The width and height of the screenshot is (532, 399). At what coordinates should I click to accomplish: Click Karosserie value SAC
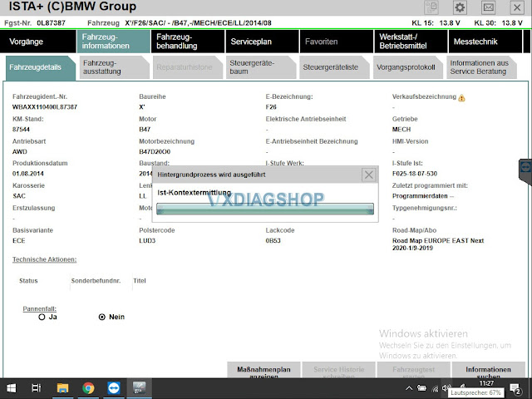point(19,196)
